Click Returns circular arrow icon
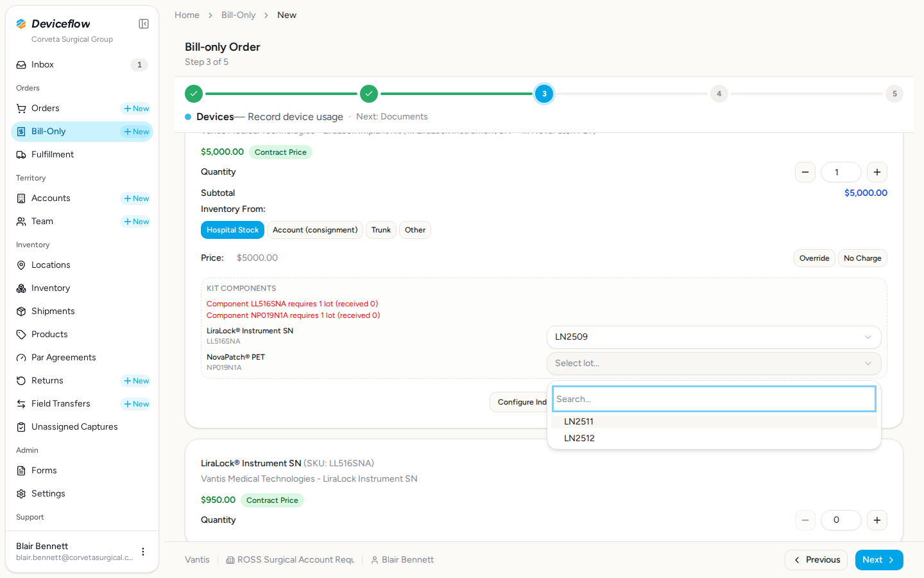 click(21, 381)
